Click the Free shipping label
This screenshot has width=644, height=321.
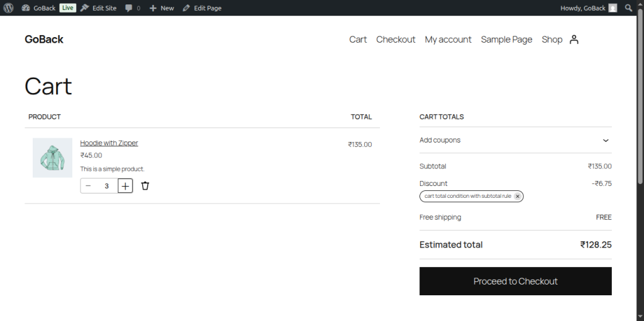[x=440, y=217]
